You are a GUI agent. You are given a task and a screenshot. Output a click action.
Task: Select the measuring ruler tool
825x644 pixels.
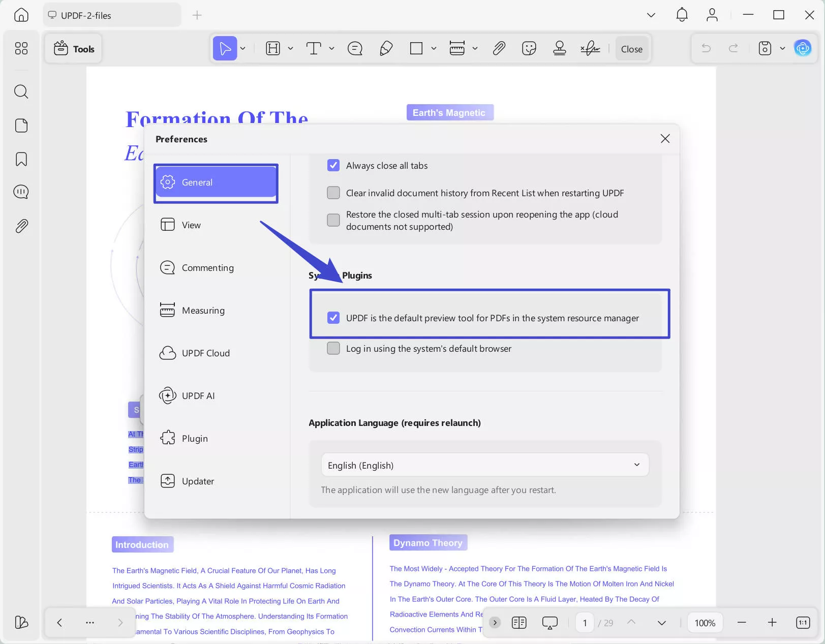(x=457, y=49)
